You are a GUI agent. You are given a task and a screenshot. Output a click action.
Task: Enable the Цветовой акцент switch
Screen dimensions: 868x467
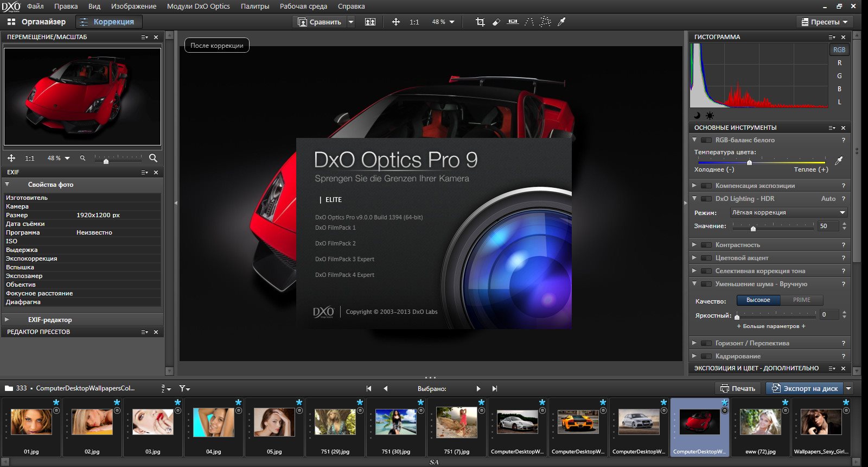coord(706,258)
